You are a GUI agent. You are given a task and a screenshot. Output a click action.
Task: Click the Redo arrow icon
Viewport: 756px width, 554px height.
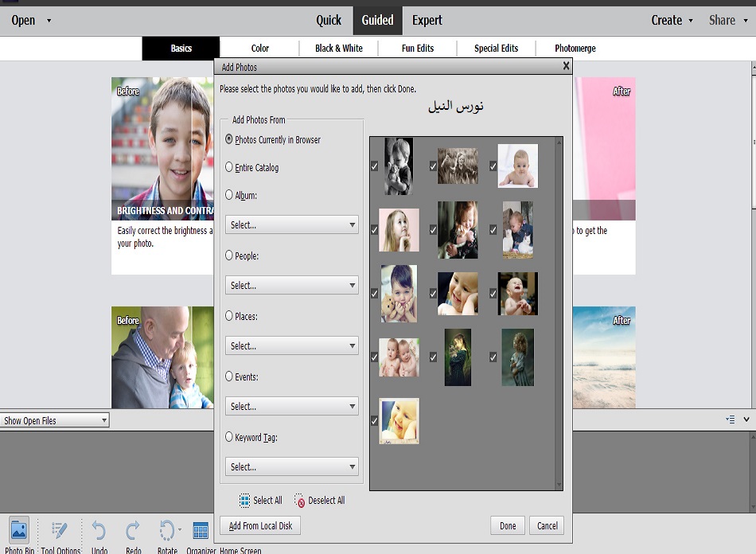click(133, 530)
